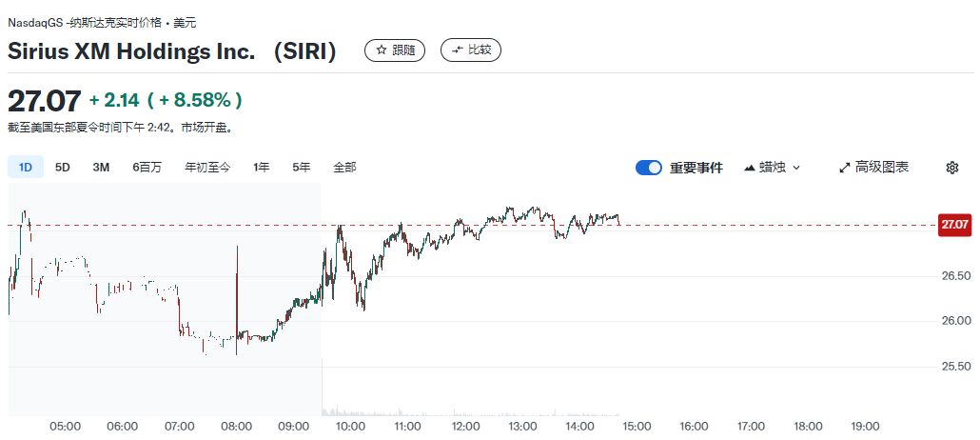Click the red 27.07 price label on the axis
Viewport: 980px width, 440px height.
[955, 225]
